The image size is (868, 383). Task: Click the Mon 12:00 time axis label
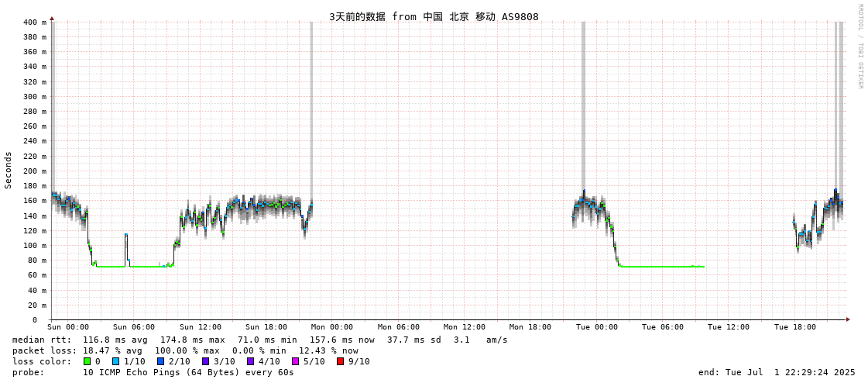click(x=465, y=327)
